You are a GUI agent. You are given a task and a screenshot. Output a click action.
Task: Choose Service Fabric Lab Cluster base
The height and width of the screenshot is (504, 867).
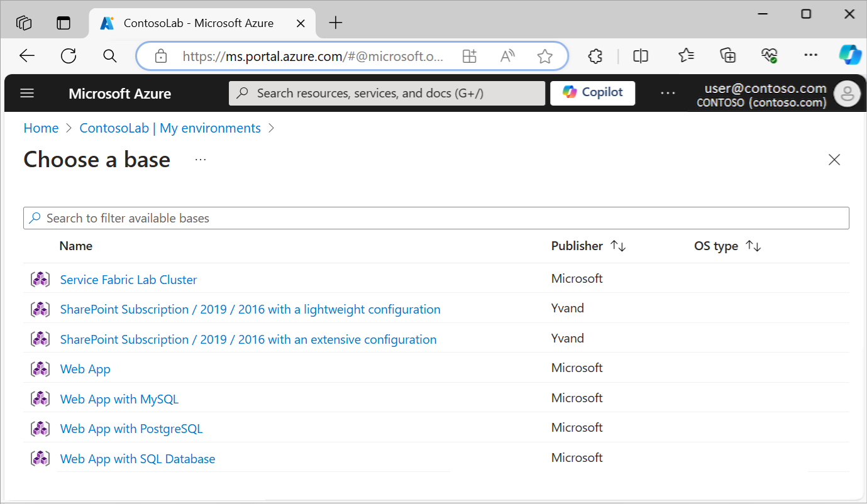pyautogui.click(x=128, y=280)
